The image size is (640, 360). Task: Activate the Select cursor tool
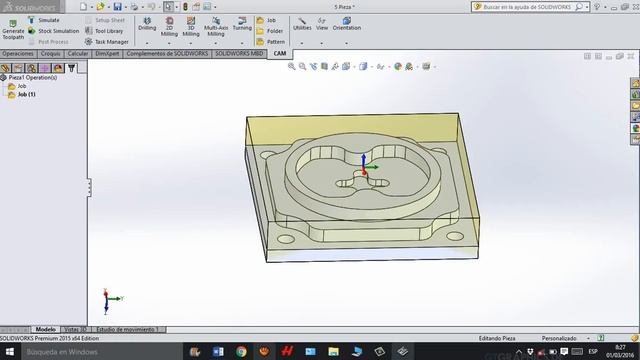pos(168,7)
